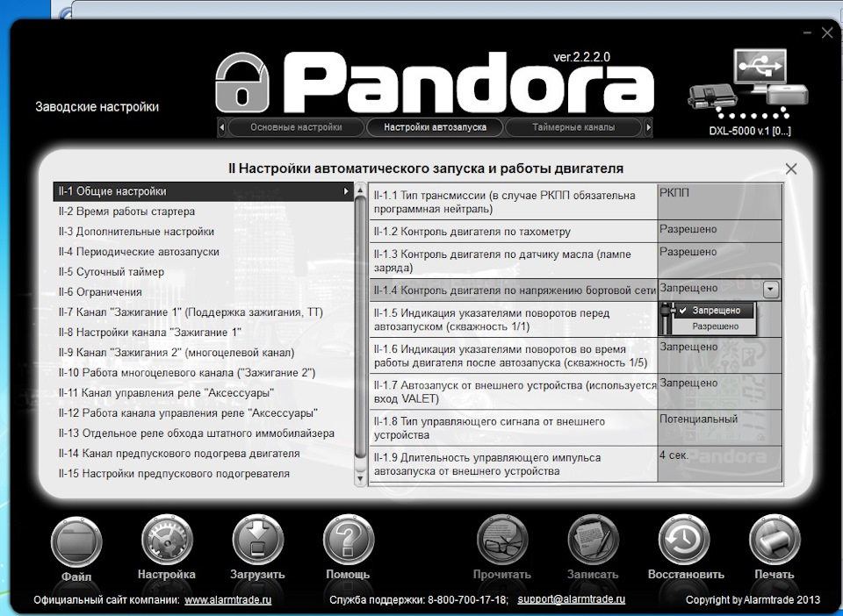Image resolution: width=843 pixels, height=616 pixels.
Task: Click the Печать printer icon
Action: 775,541
